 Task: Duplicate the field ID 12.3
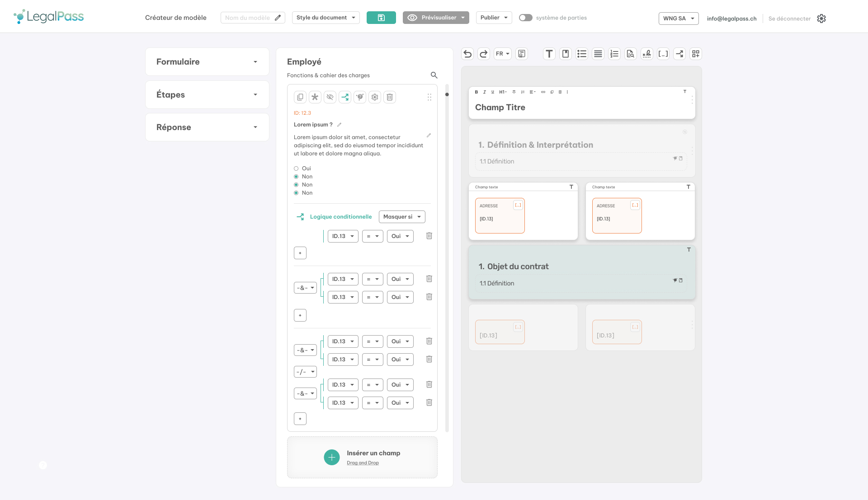tap(300, 97)
